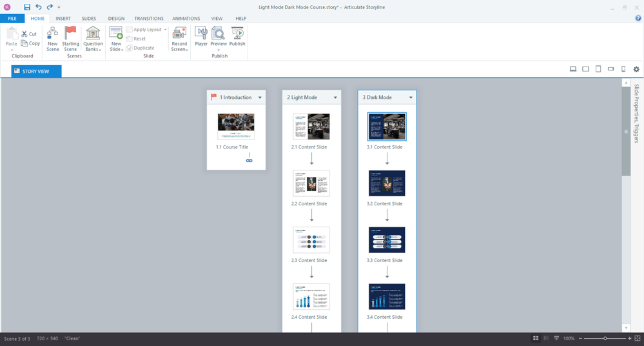Select the 3.2 Content Slide thumbnail
The height and width of the screenshot is (346, 644).
coord(387,183)
